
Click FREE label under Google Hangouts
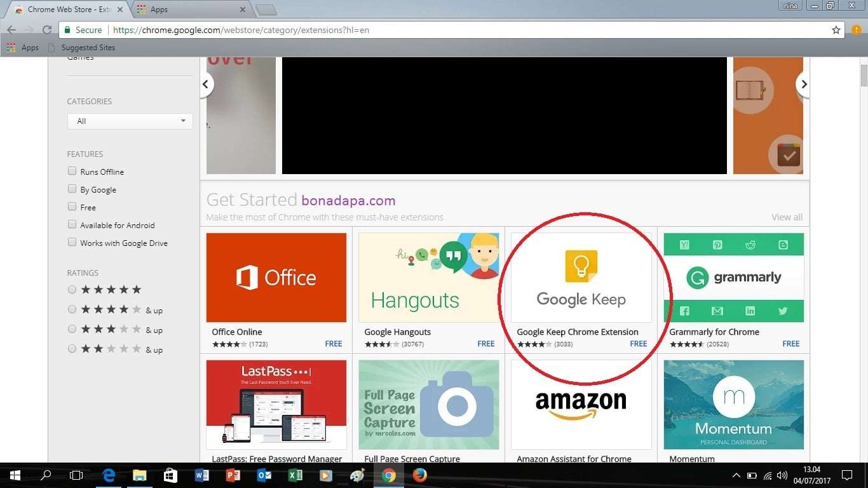click(x=486, y=344)
